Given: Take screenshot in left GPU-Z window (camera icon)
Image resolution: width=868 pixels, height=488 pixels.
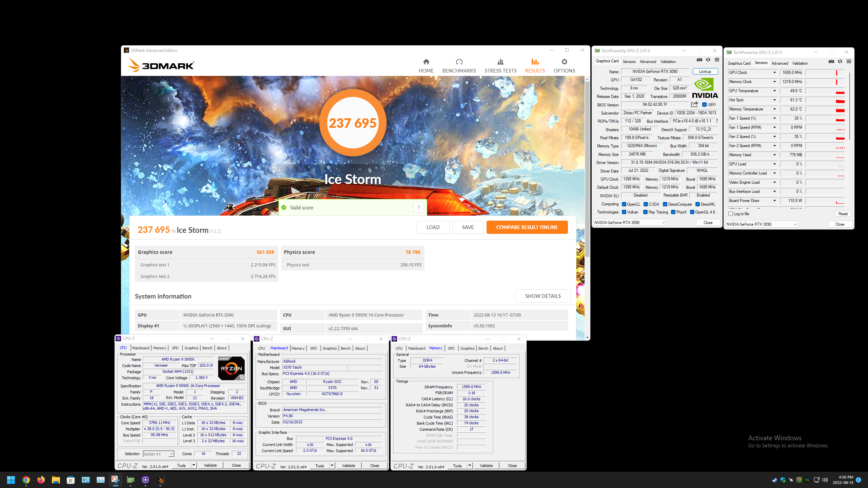Looking at the screenshot, I should coord(699,60).
